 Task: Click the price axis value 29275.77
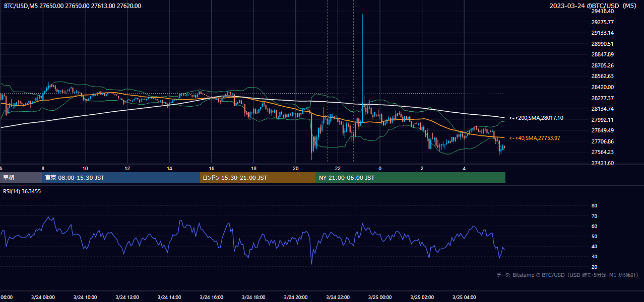[602, 22]
